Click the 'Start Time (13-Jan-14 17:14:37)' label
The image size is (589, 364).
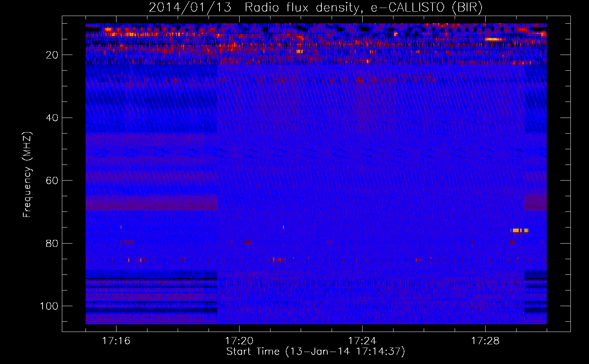(x=316, y=352)
